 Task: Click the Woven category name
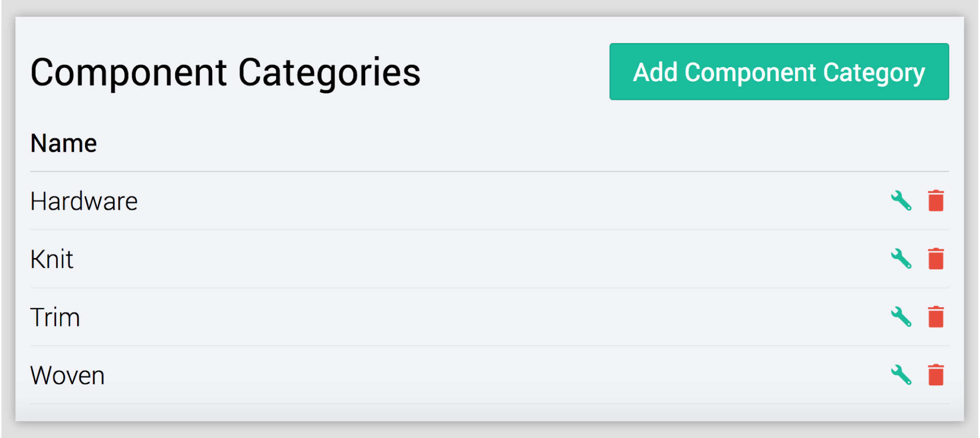coord(67,376)
